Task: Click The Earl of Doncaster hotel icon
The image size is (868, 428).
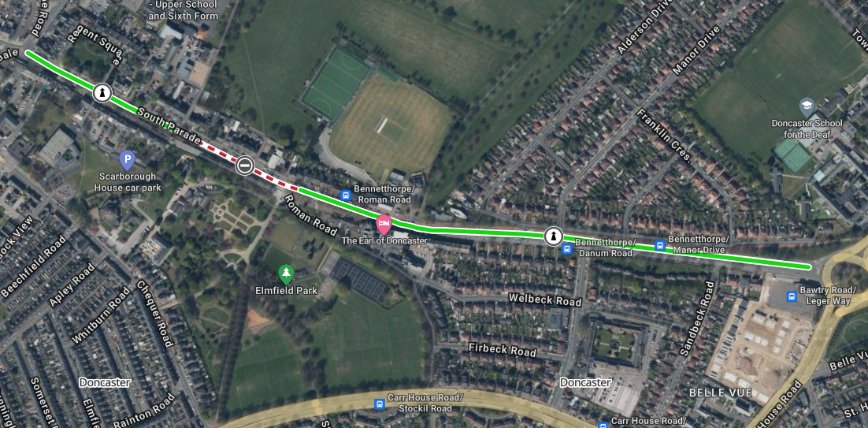Action: coord(384,224)
